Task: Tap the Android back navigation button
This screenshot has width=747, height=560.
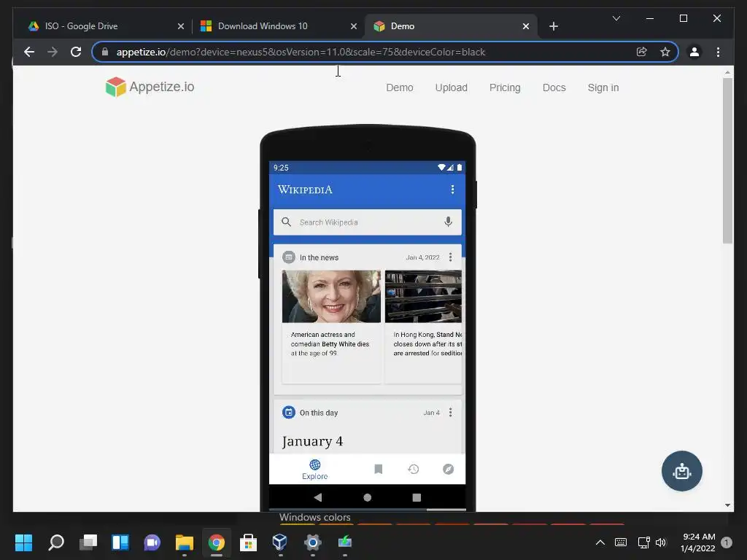Action: pyautogui.click(x=318, y=497)
